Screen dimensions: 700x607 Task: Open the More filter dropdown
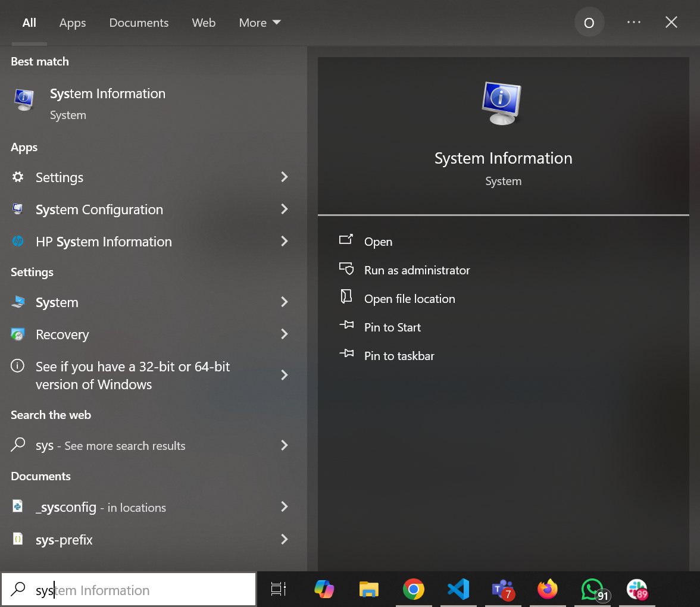260,23
